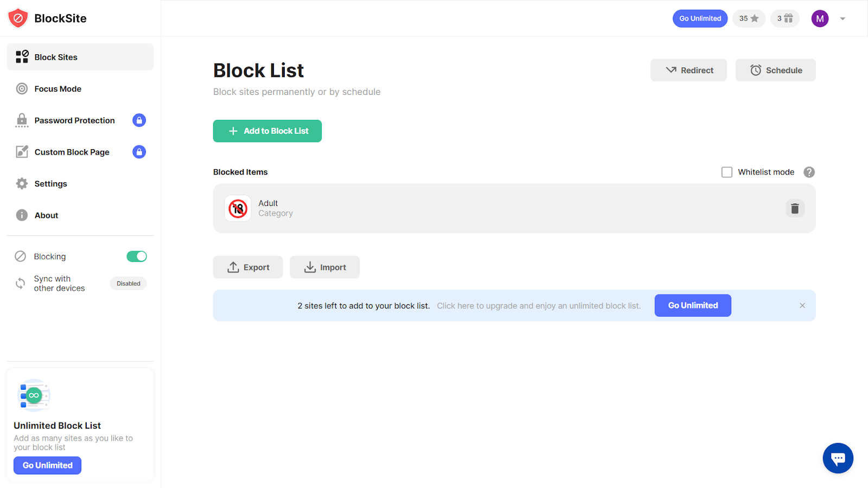This screenshot has width=868, height=488.
Task: Expand the profile avatar menu
Action: (x=819, y=18)
